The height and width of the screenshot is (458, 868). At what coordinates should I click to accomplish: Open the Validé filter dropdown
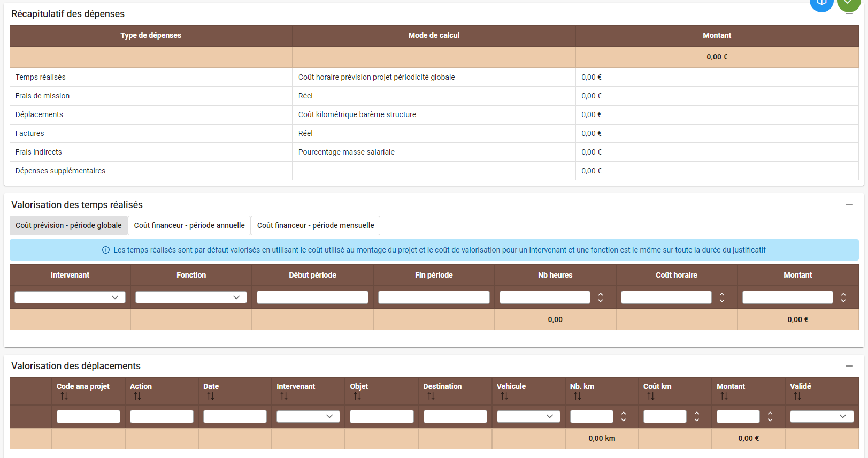(x=821, y=416)
